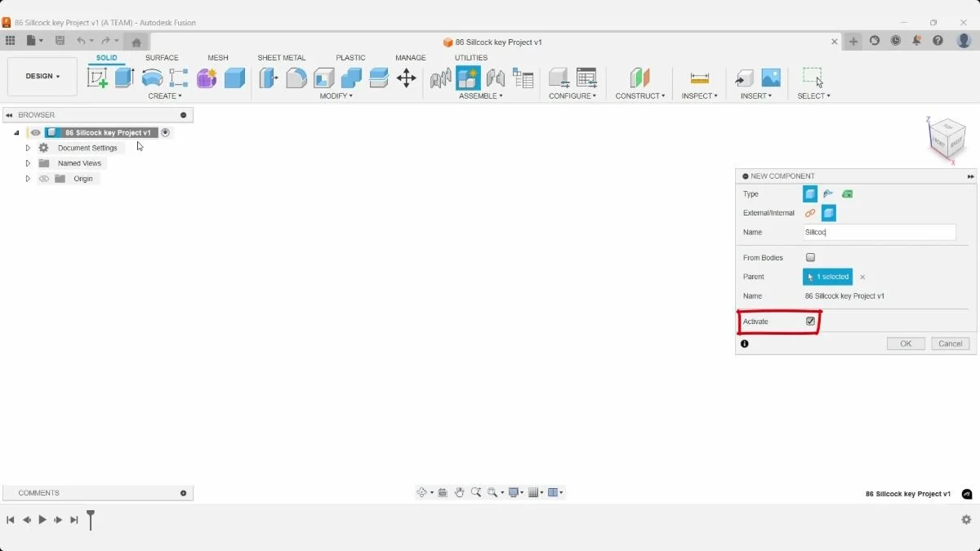Click the timeline end marker
Image resolution: width=980 pixels, height=551 pixels.
(91, 519)
